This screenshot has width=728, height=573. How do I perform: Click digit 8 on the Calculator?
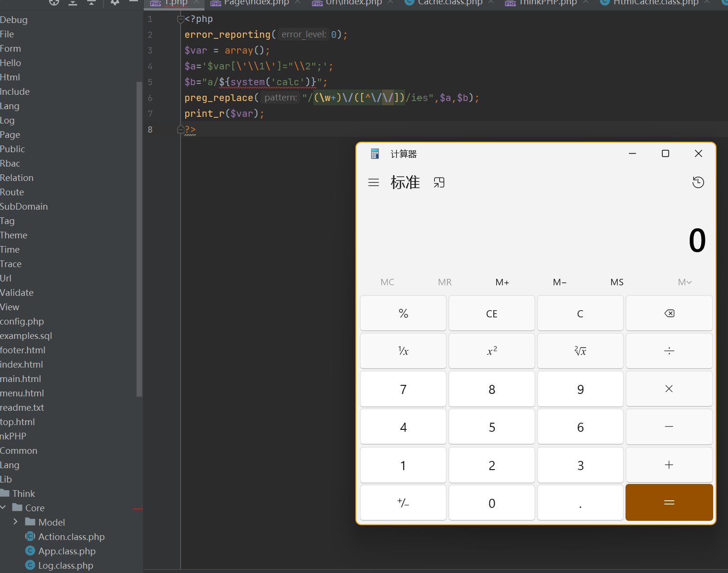point(492,389)
